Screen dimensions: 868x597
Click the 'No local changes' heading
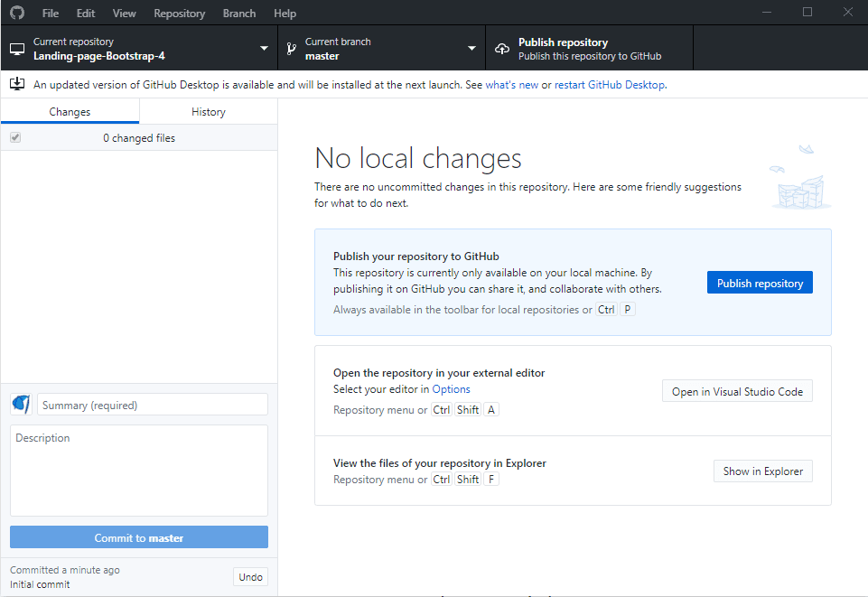[418, 158]
